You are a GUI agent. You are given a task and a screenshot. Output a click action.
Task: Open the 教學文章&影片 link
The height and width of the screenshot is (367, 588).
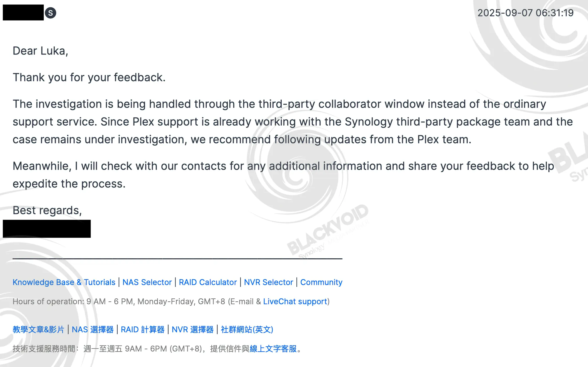click(x=38, y=330)
